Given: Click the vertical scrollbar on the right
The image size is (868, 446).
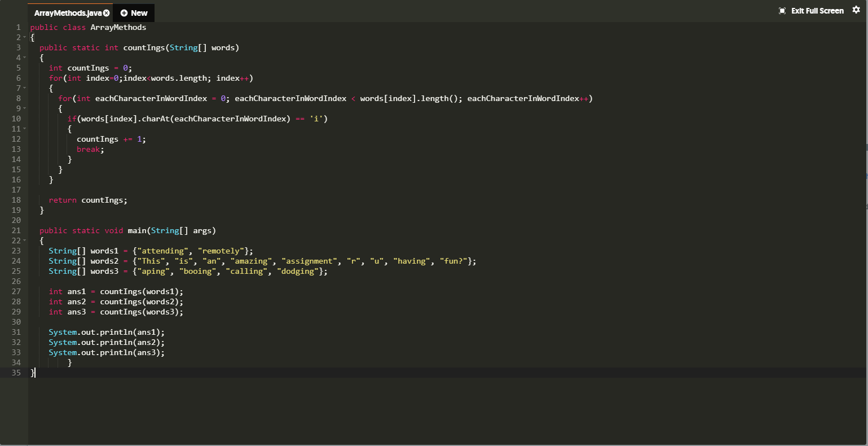Looking at the screenshot, I should pos(864,113).
